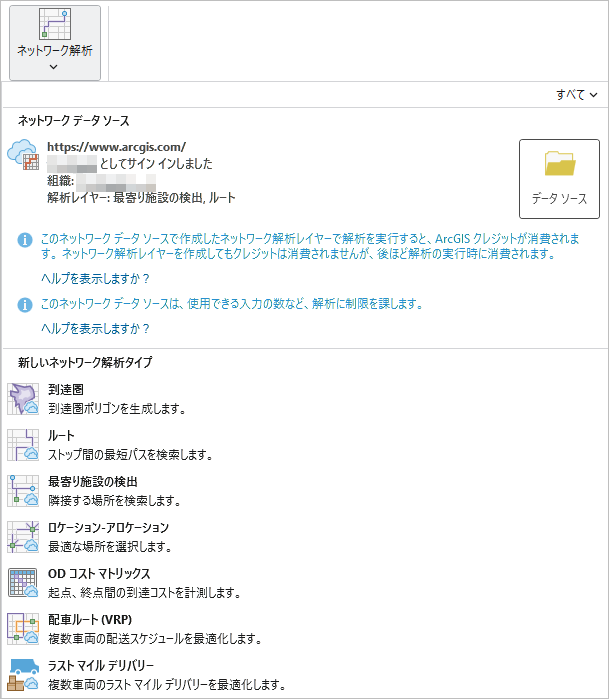Click the ArcGIS Online cloud source icon
Screen dimensions: 609x699
pyautogui.click(x=22, y=155)
